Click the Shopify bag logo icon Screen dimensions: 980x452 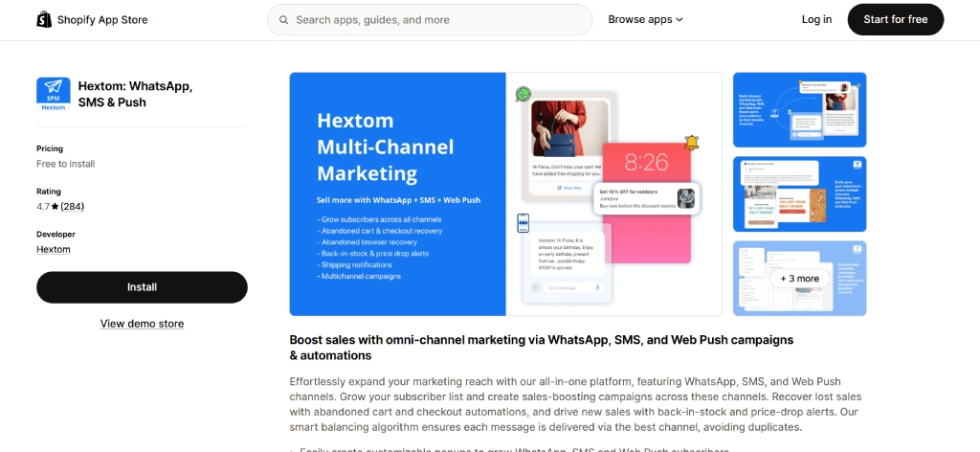pyautogui.click(x=44, y=19)
